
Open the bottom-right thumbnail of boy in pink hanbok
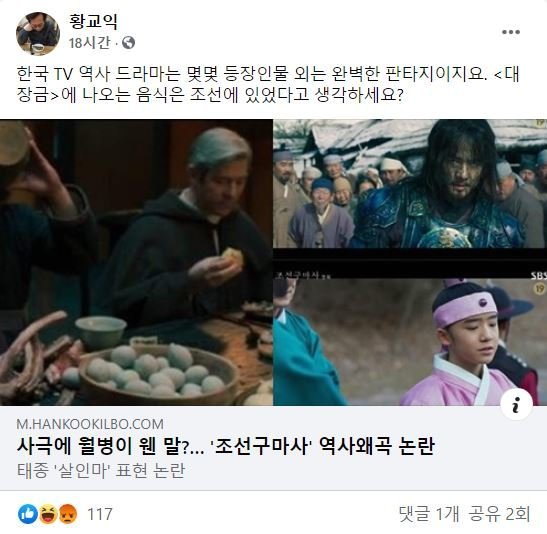(x=410, y=342)
